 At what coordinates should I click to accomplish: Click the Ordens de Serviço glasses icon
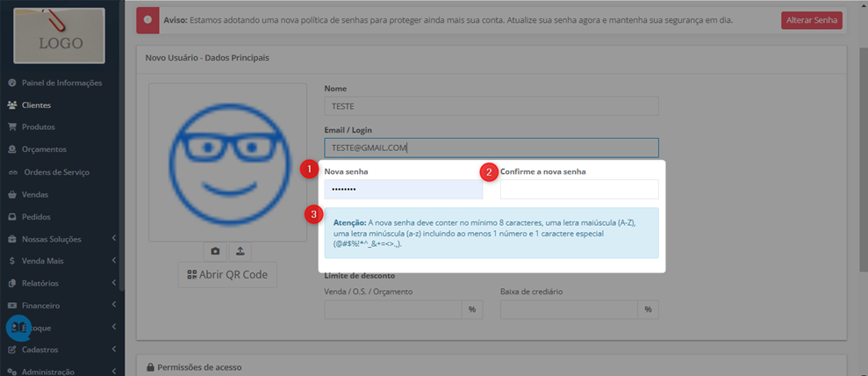click(x=12, y=172)
